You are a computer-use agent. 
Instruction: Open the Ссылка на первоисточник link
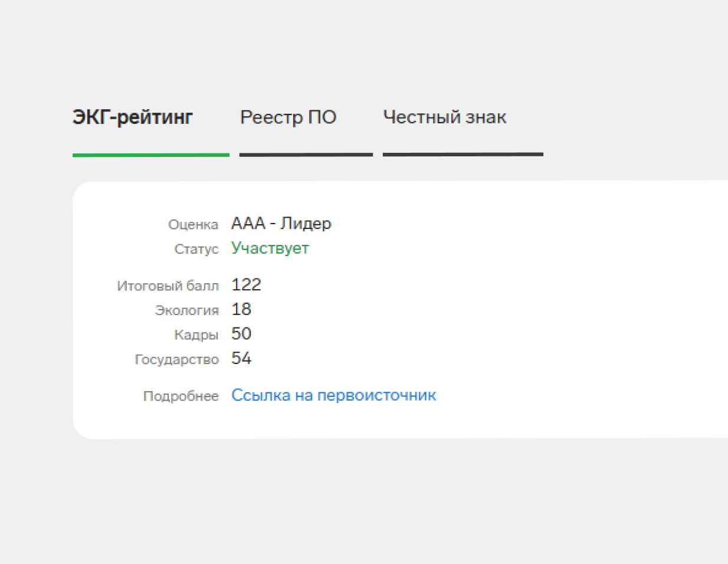coord(333,395)
